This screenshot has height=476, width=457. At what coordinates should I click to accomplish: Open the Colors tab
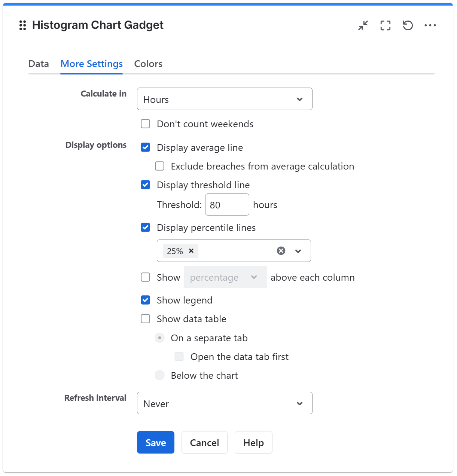point(148,64)
